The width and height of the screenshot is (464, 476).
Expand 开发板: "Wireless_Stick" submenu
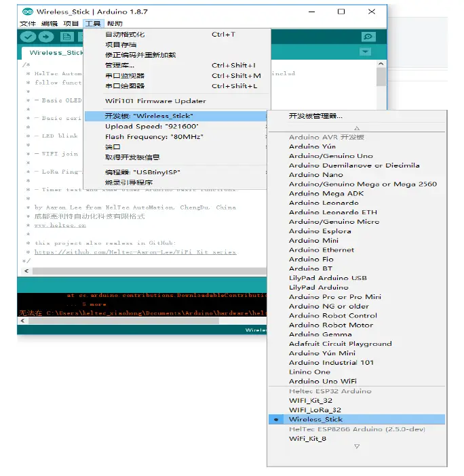[x=176, y=116]
